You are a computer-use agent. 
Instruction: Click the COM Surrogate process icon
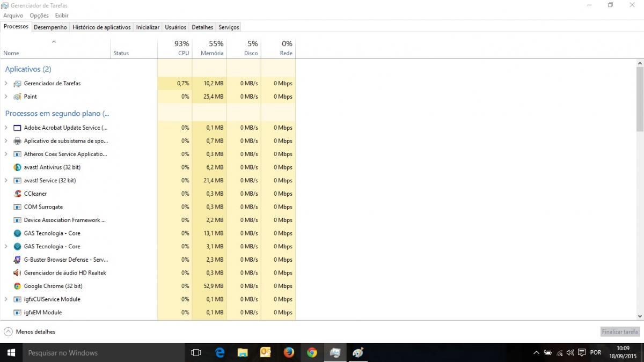click(17, 207)
